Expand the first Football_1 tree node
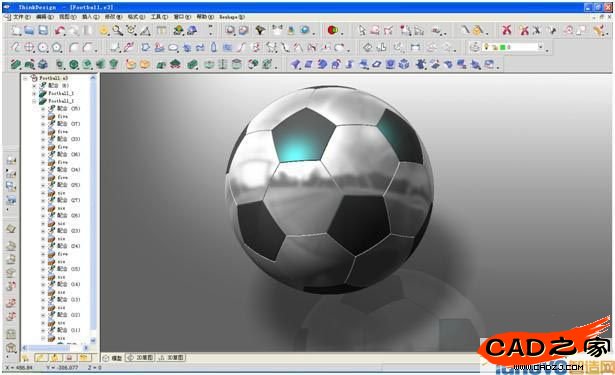This screenshot has width=615, height=375. click(34, 93)
